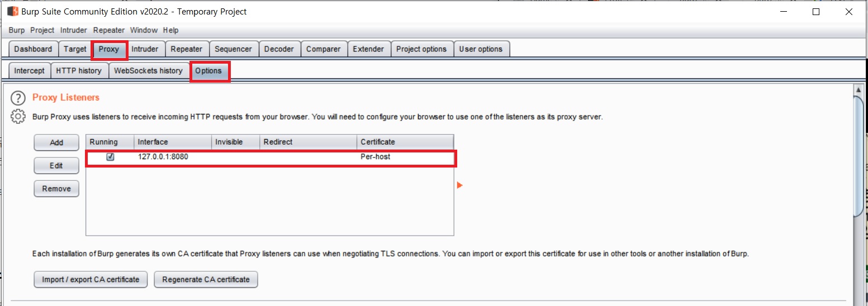Open the Intruder menu in menu bar
This screenshot has height=306, width=868.
pyautogui.click(x=74, y=30)
